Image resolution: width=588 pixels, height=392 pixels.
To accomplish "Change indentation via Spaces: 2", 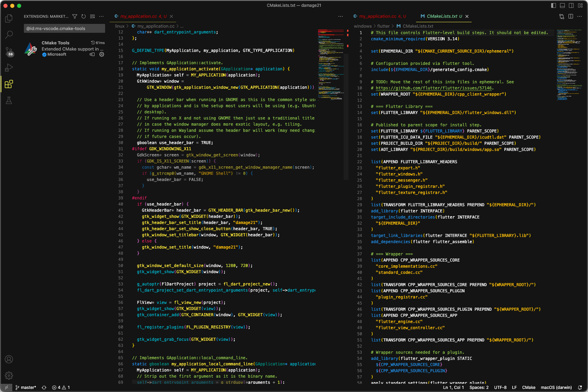I will click(479, 388).
